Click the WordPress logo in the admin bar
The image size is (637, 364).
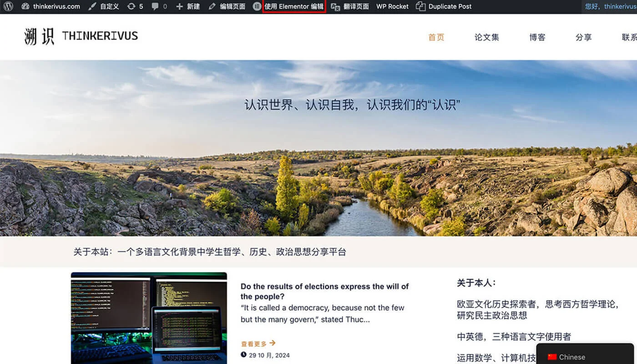pyautogui.click(x=8, y=6)
